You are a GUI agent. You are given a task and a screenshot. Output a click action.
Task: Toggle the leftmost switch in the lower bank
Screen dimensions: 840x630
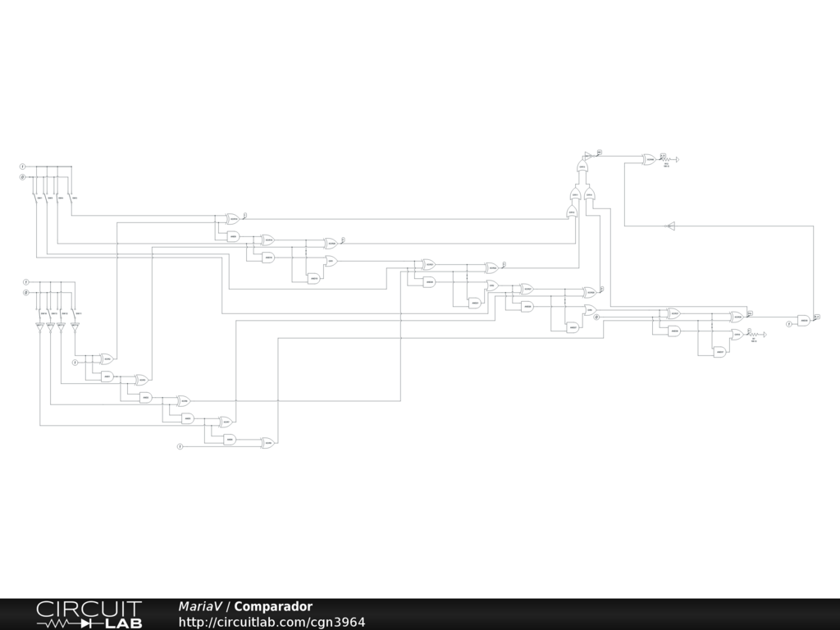(x=41, y=313)
